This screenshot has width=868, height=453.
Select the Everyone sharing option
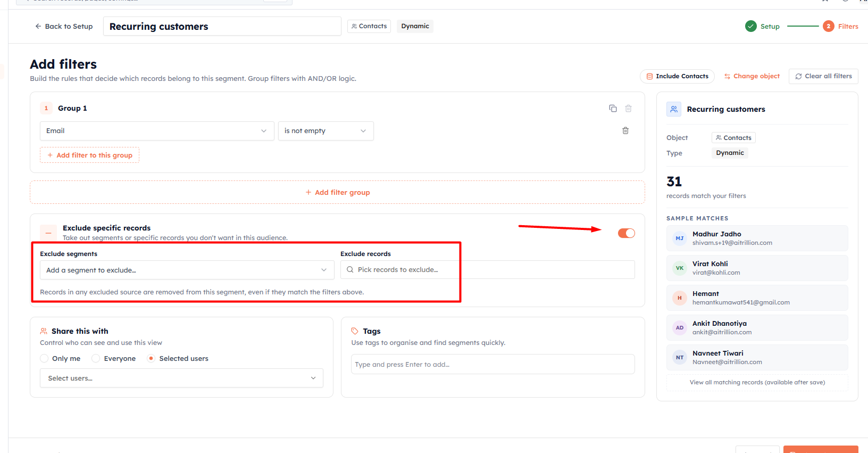pos(96,359)
